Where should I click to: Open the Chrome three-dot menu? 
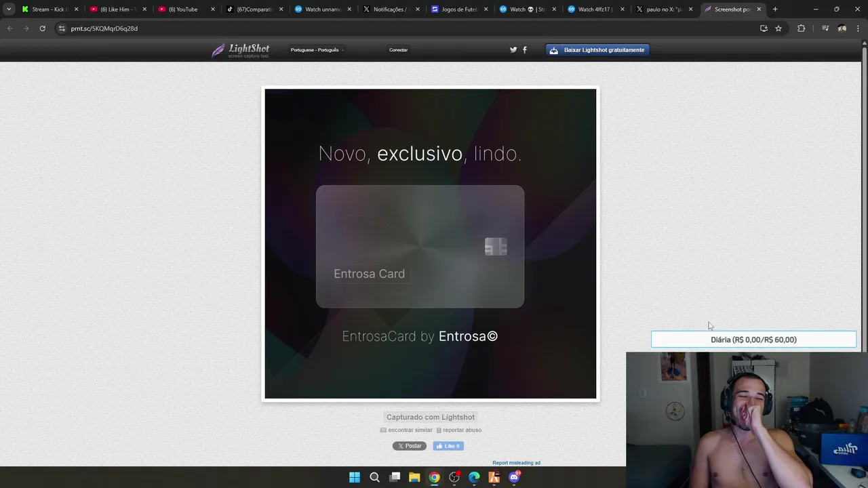(x=859, y=28)
